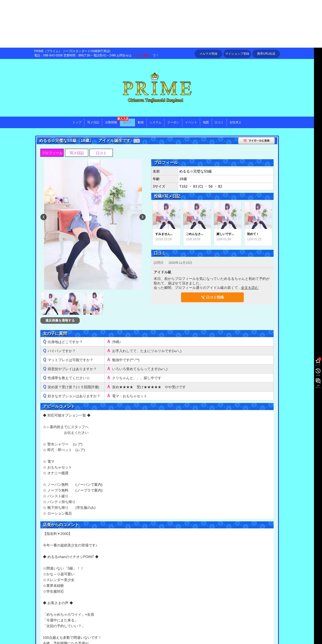Open 地図 in navigation bar
The width and height of the screenshot is (322, 644).
[206, 122]
